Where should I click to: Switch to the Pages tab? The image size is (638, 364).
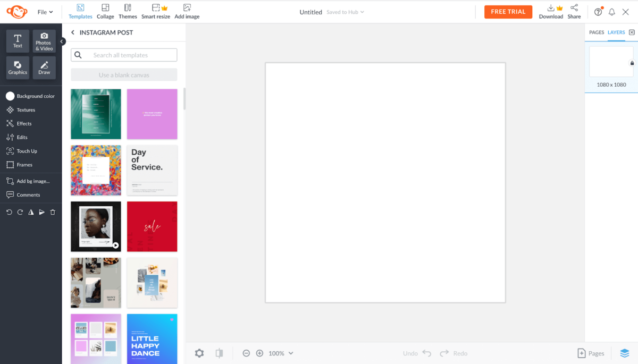tap(595, 32)
